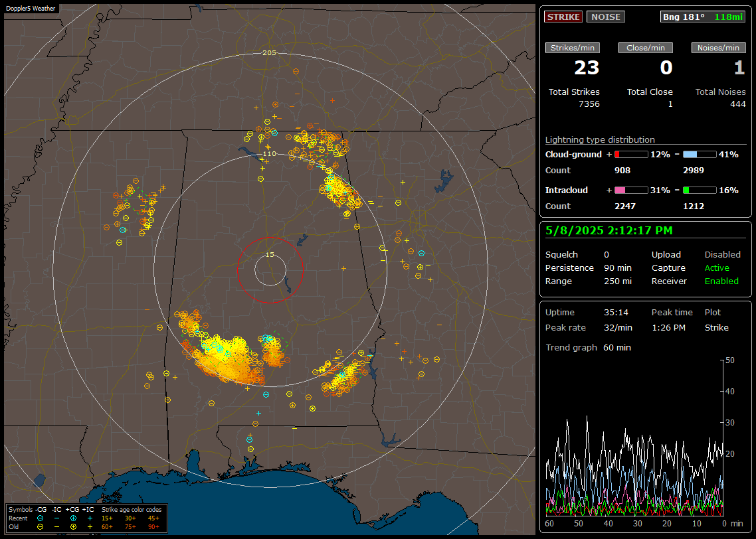Viewport: 756px width, 539px height.
Task: Click the Peak time value 1:26 PM
Action: coord(668,327)
